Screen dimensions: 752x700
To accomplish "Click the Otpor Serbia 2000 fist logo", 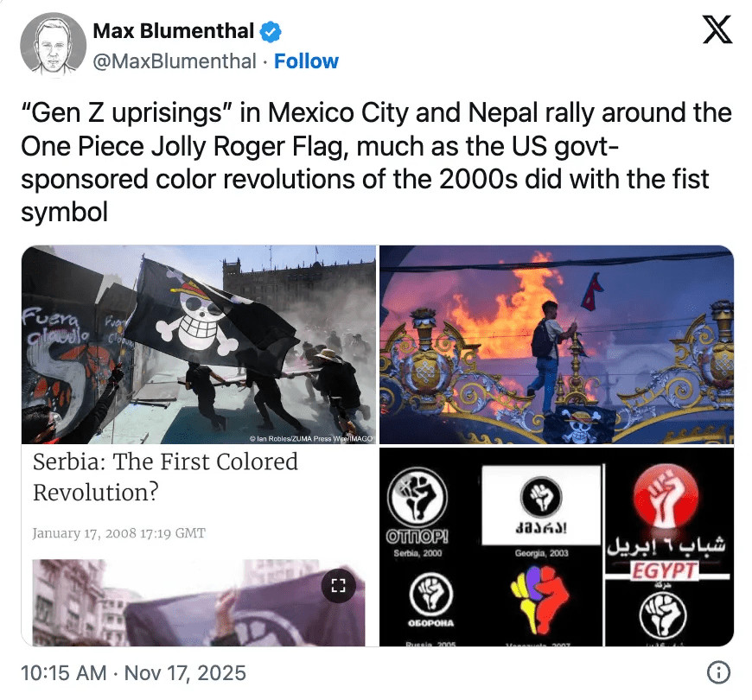I will tap(417, 497).
